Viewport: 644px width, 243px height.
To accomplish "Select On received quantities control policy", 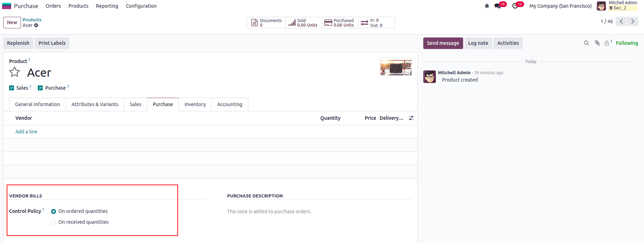I will (54, 222).
